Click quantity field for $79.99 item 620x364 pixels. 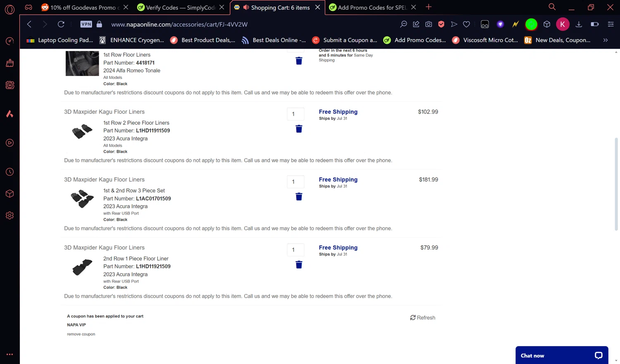coord(296,250)
